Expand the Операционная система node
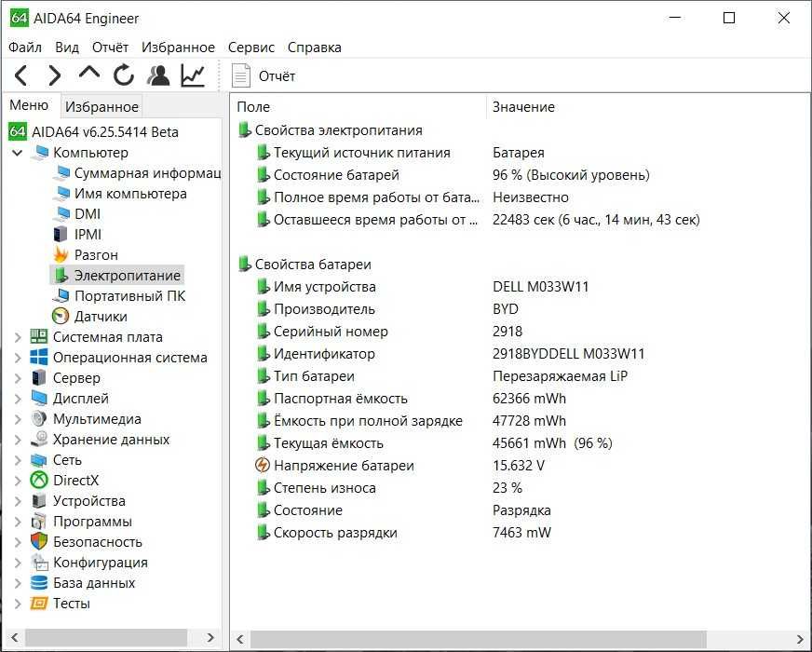The image size is (812, 652). [x=17, y=358]
